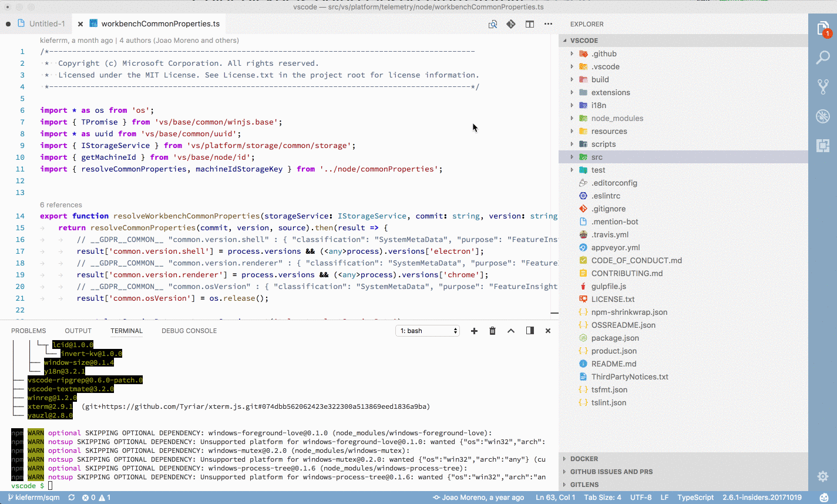The width and height of the screenshot is (837, 504).
Task: Toggle the split panel layout icon
Action: coord(529,330)
